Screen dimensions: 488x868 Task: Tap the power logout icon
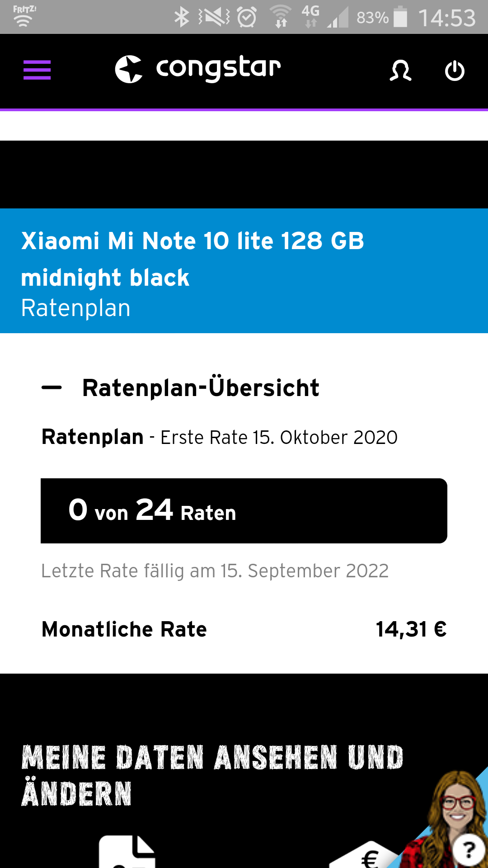point(455,71)
